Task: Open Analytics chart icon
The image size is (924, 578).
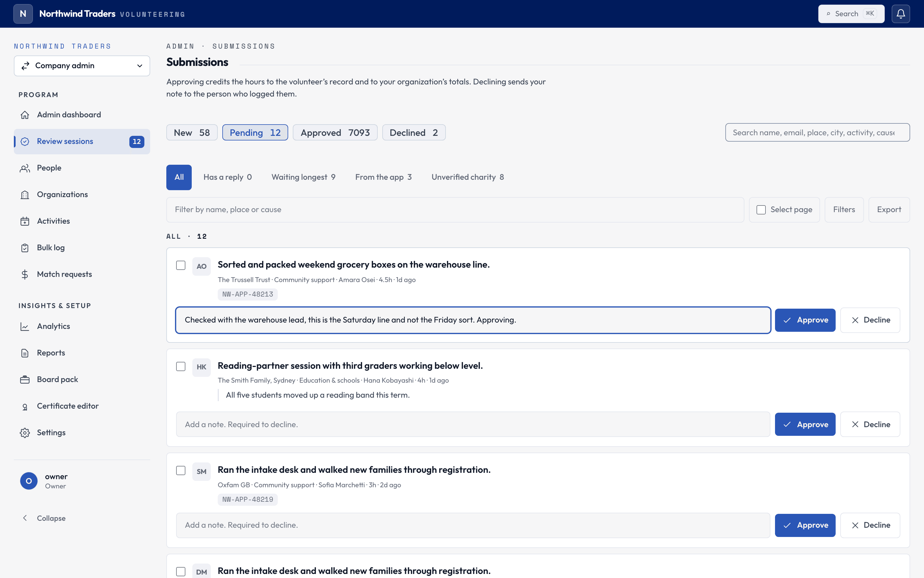Action: click(25, 327)
